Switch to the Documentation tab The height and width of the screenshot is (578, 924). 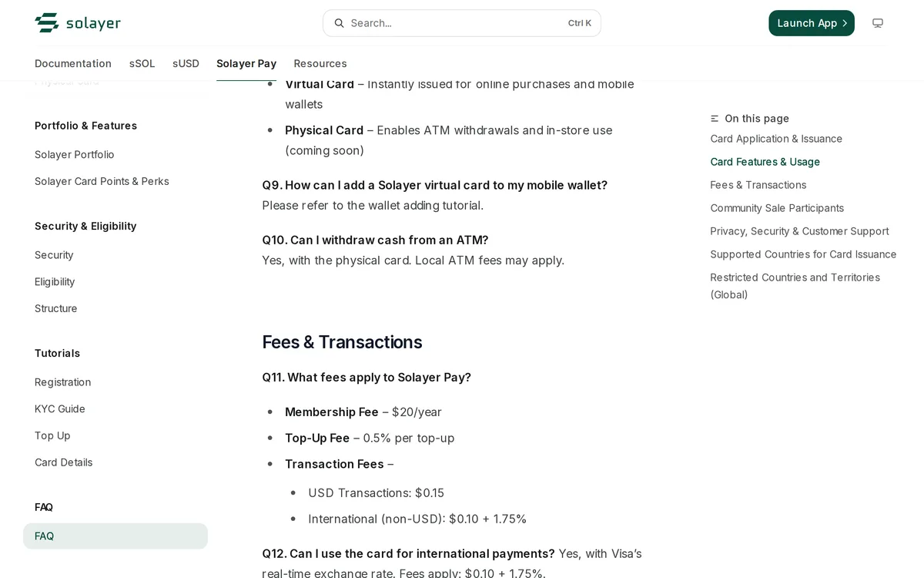tap(73, 63)
